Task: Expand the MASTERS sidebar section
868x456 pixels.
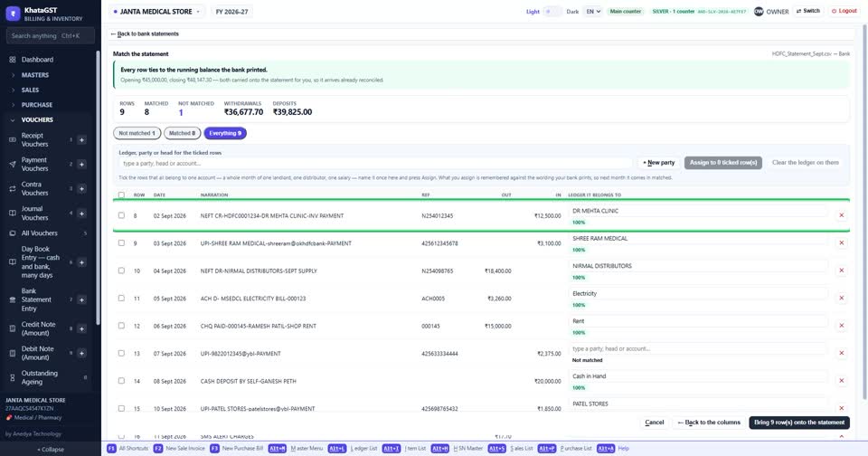Action: click(35, 75)
